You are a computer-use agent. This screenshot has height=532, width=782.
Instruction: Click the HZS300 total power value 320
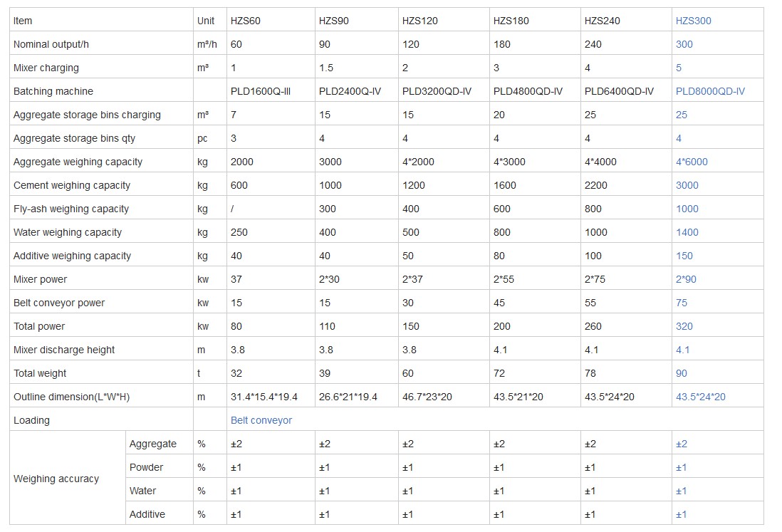click(684, 326)
